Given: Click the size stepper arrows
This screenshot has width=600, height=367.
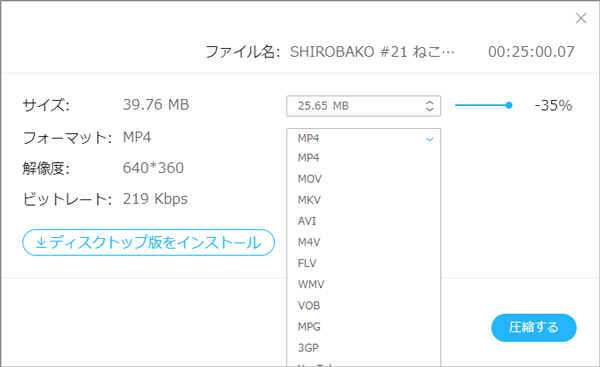Looking at the screenshot, I should [x=429, y=106].
